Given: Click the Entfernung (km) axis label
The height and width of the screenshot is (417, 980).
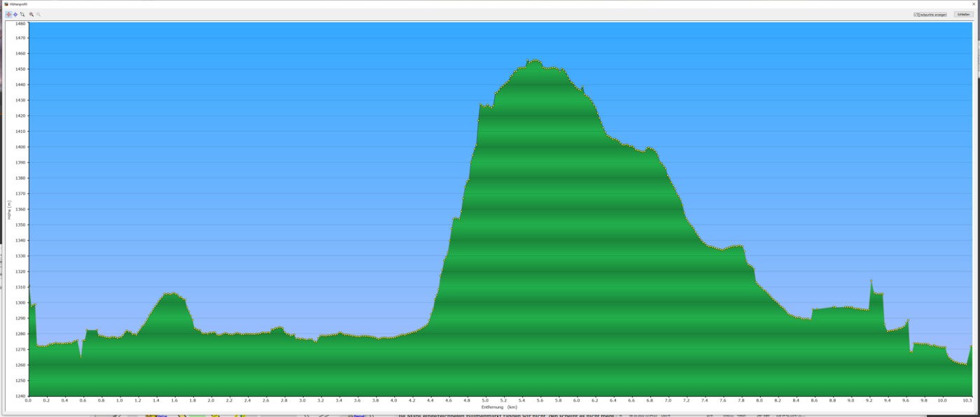Looking at the screenshot, I should click(498, 407).
